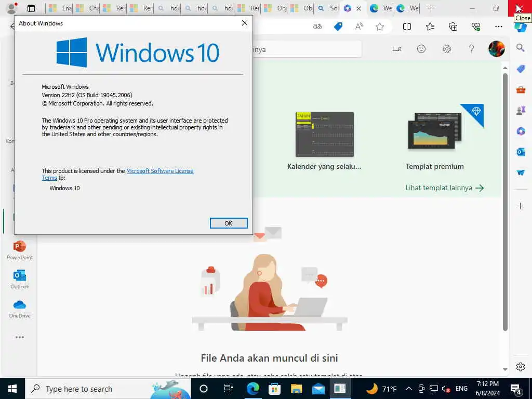Open PowerPoint in the Microsoft 365 app rail
Viewport: 532px width, 399px height.
tap(20, 250)
